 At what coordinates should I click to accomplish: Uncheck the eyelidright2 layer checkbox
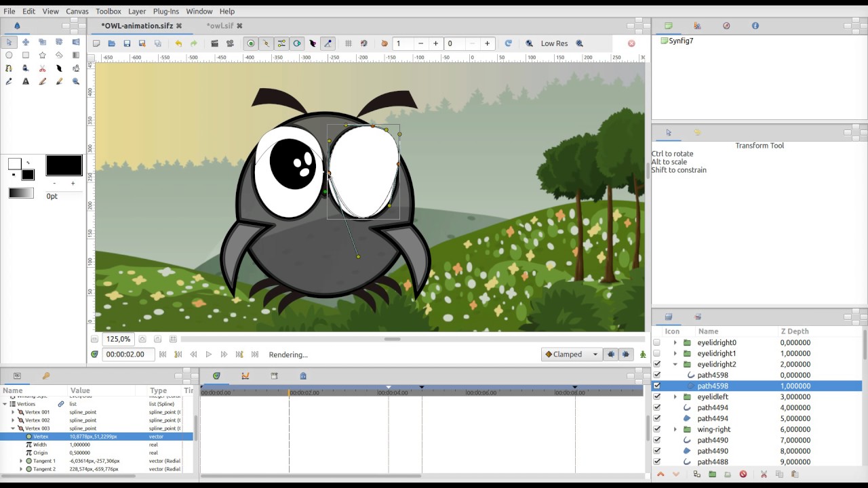(x=656, y=364)
